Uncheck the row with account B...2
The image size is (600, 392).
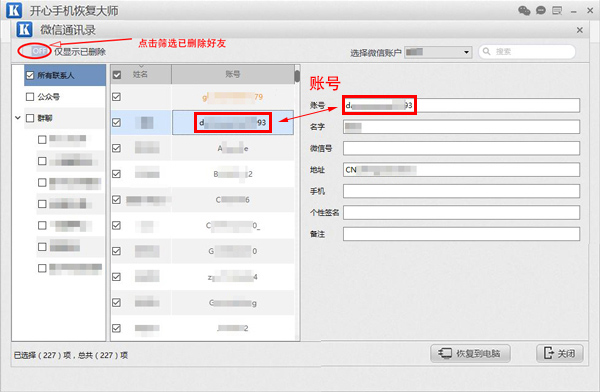(117, 174)
